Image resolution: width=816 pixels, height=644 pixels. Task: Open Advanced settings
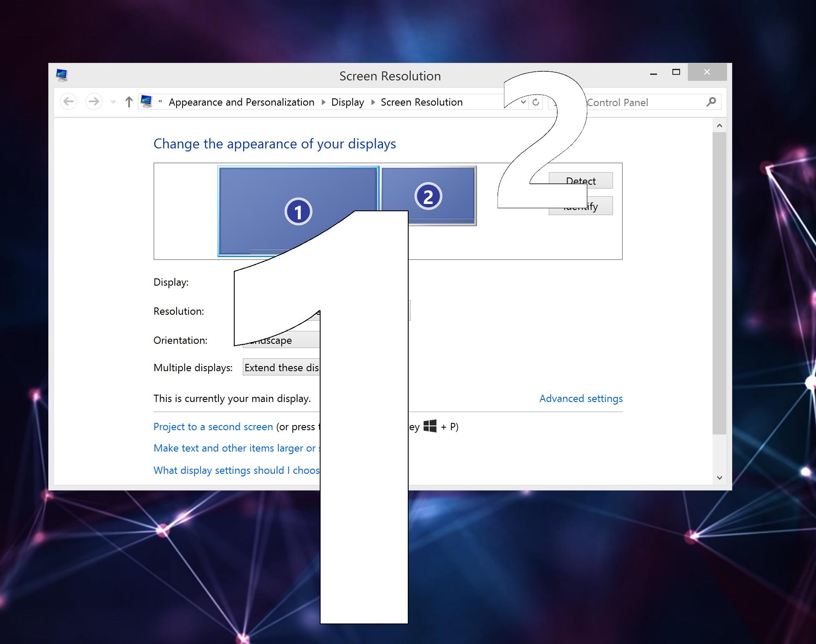(x=580, y=398)
